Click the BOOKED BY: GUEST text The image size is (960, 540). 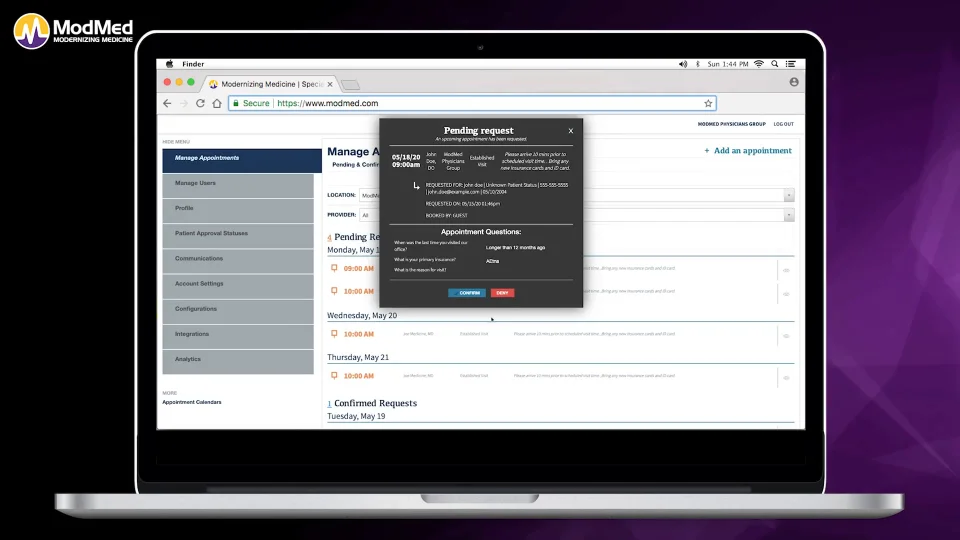click(x=446, y=216)
